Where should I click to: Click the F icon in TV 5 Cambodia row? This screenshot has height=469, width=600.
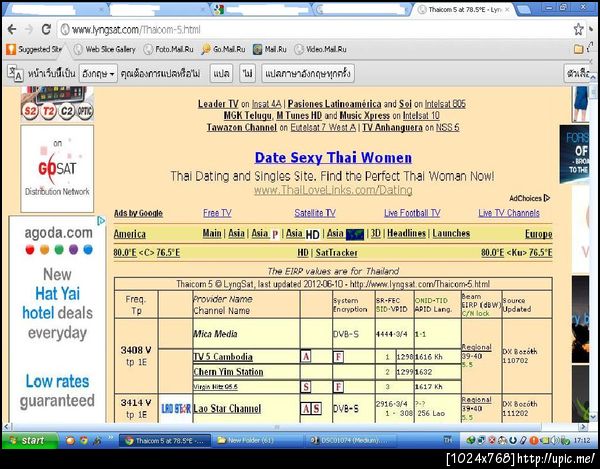338,357
